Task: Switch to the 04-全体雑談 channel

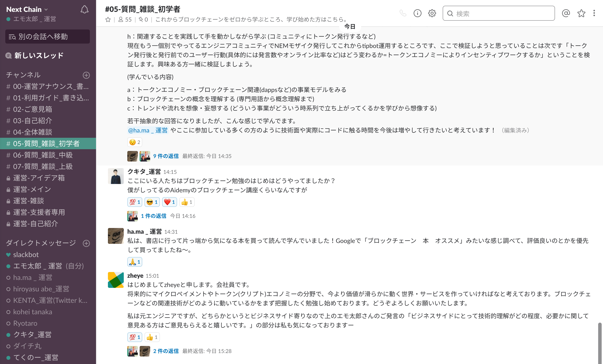Action: [x=33, y=132]
